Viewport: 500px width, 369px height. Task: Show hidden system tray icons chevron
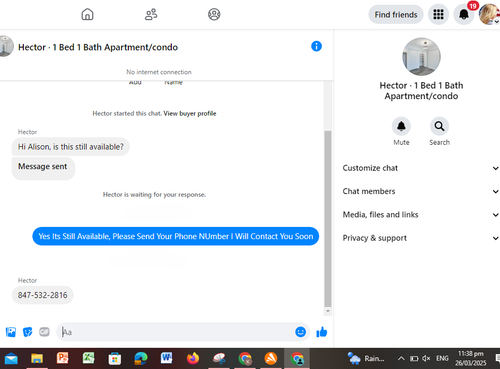click(x=401, y=358)
